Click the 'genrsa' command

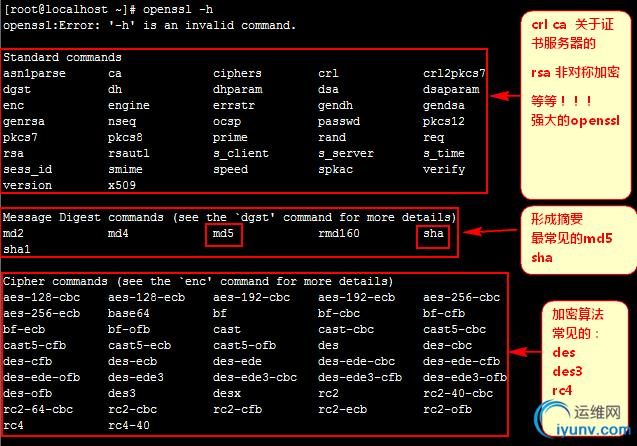click(x=24, y=121)
